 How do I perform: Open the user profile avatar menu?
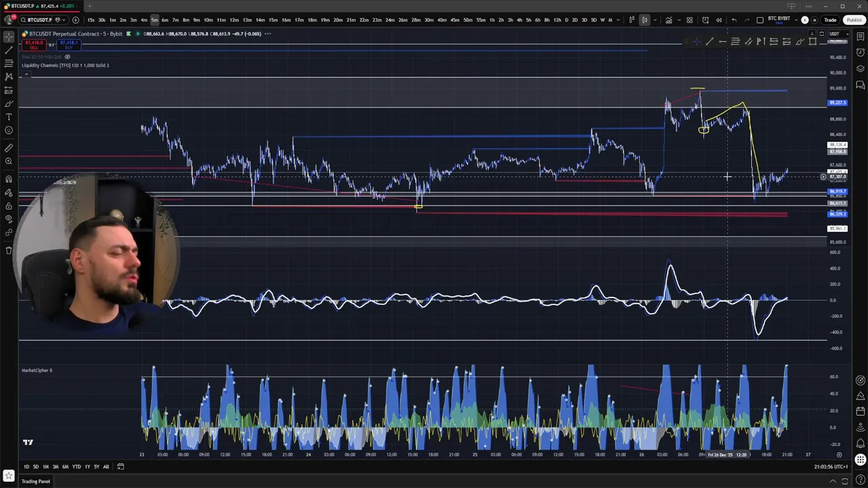(x=9, y=20)
